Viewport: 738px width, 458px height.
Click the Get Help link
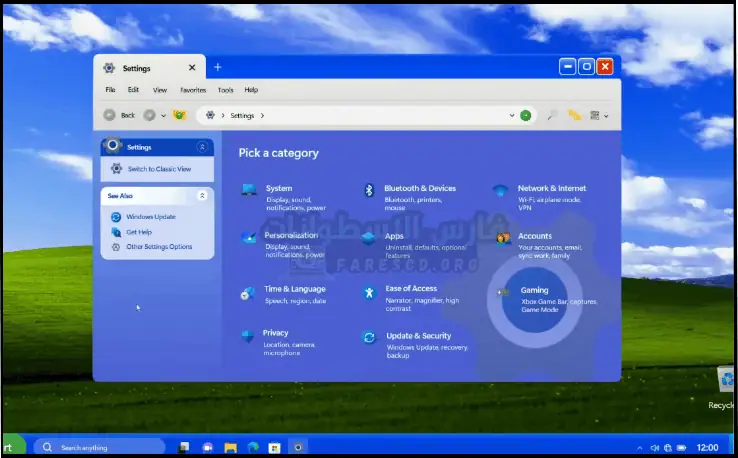[139, 232]
